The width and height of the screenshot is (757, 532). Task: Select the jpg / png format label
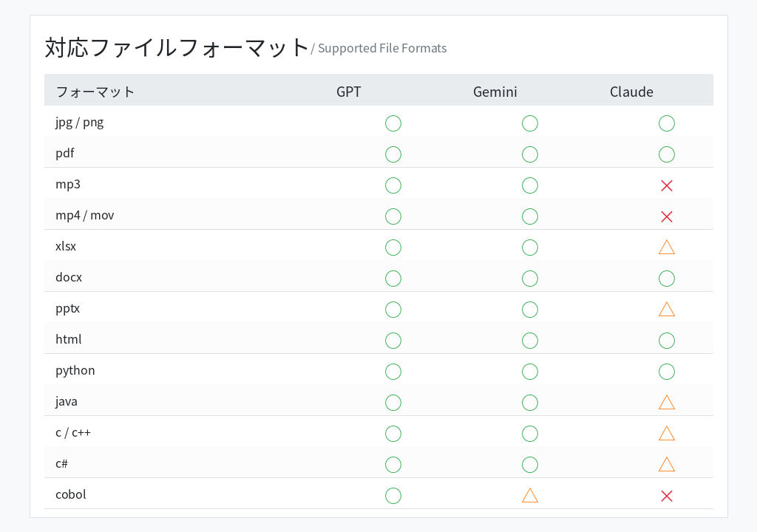pos(80,123)
